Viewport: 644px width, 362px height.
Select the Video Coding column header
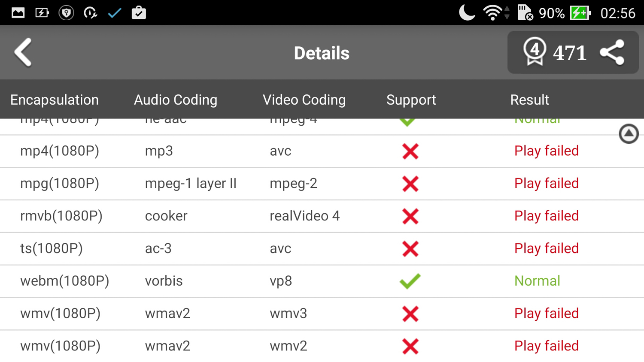304,100
